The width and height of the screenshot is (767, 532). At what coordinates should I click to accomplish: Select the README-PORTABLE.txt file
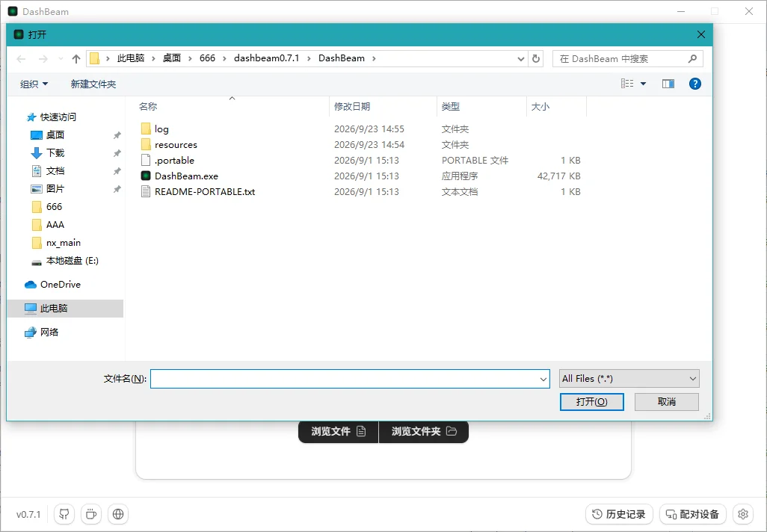point(205,192)
